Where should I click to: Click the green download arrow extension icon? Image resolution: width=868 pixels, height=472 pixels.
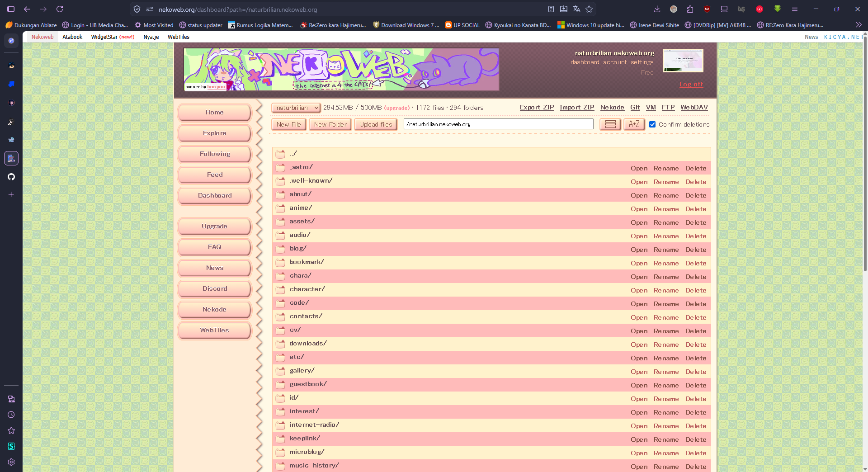coord(778,9)
